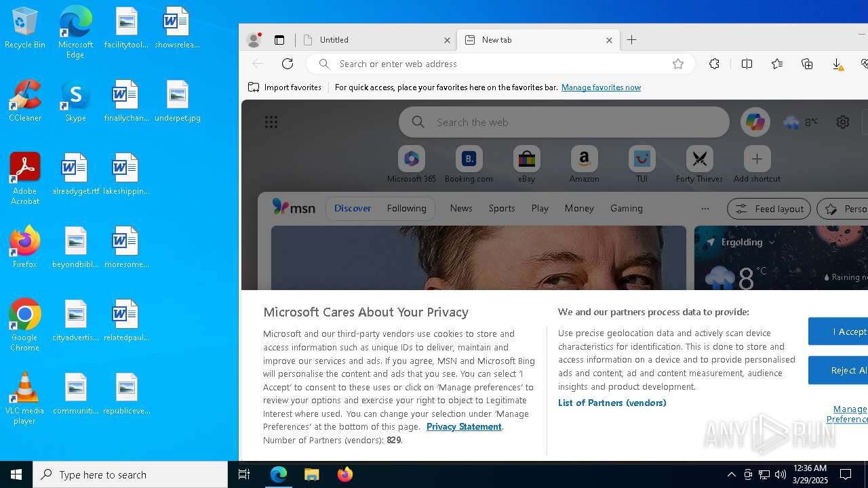Launch the Copilot icon beside search

coord(755,122)
